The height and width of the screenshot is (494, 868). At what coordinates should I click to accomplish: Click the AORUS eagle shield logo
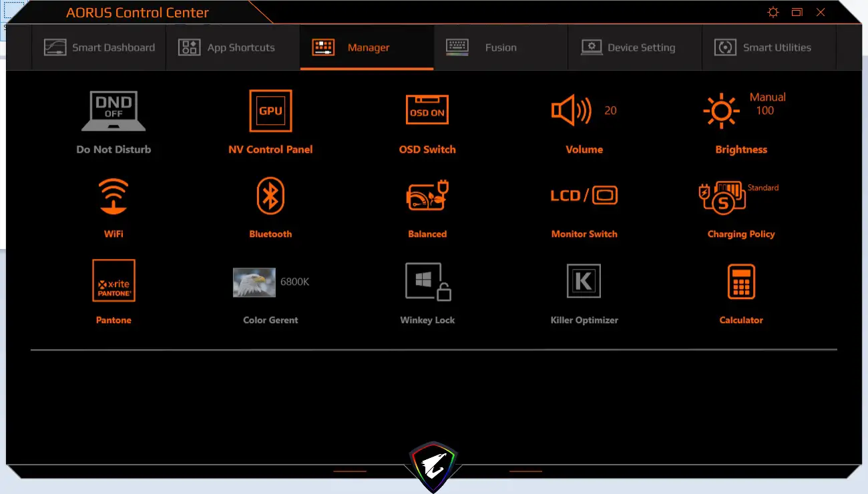click(433, 466)
